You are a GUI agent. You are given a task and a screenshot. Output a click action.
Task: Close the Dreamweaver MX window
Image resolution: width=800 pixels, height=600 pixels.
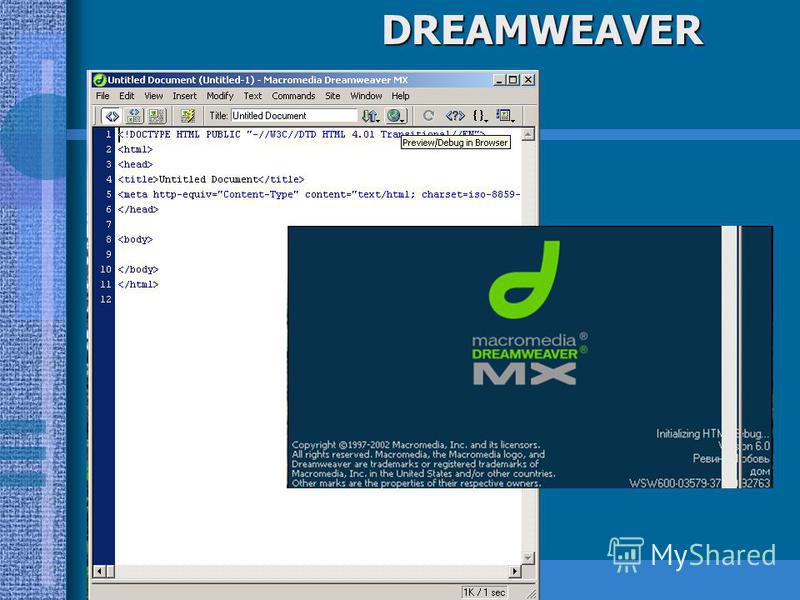(x=529, y=80)
